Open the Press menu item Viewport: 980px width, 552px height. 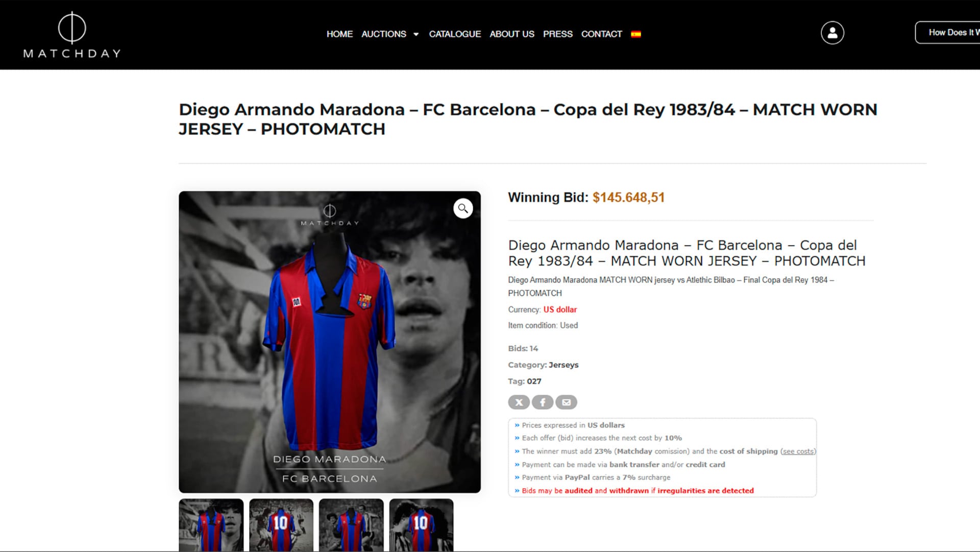tap(557, 34)
